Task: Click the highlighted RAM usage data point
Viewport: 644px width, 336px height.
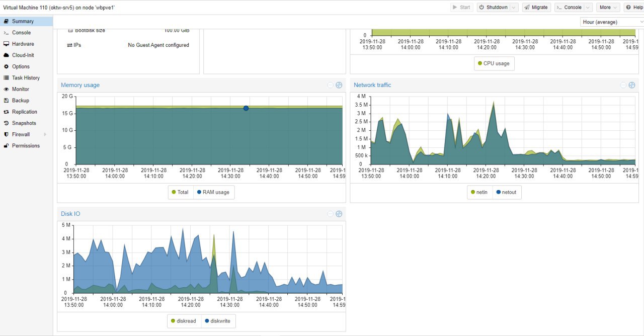Action: point(246,108)
